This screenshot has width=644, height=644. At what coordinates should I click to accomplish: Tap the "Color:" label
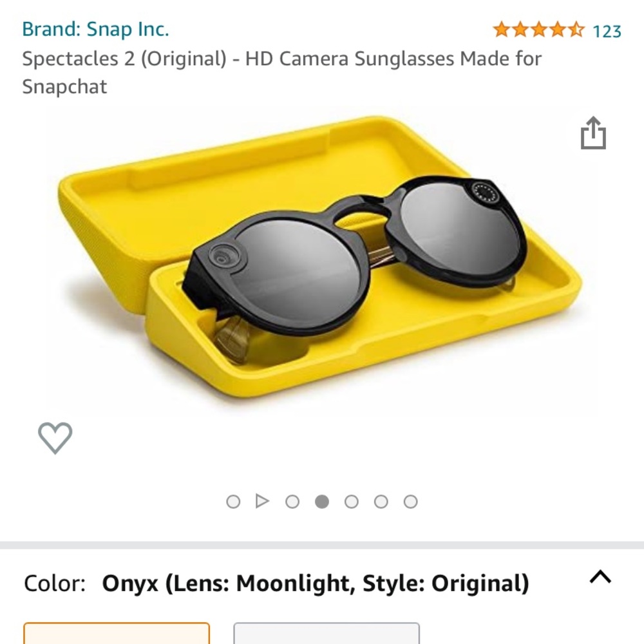55,583
